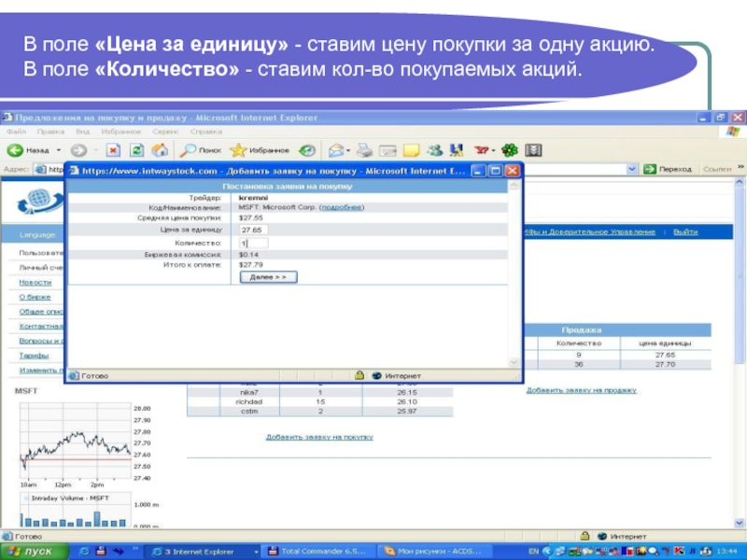Click Добавить заявку на продажу link

point(581,390)
